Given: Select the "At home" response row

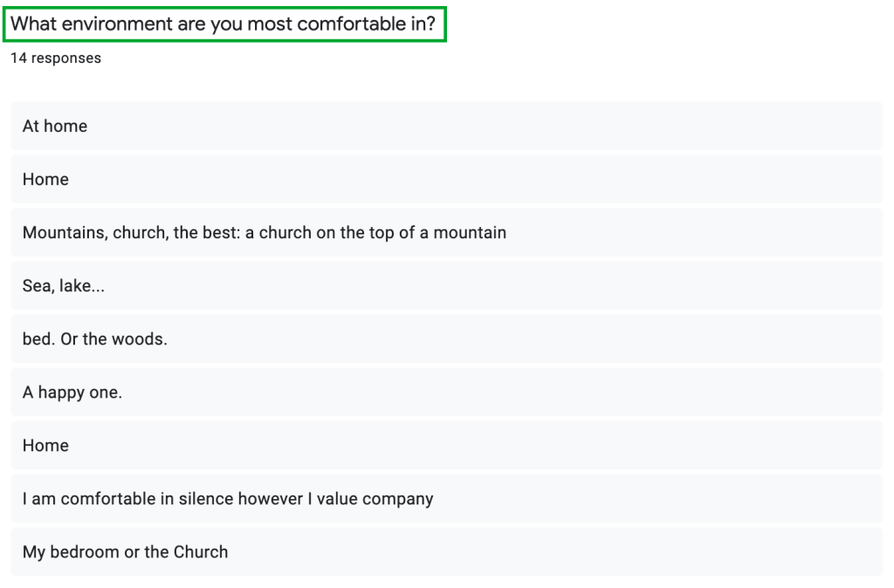Looking at the screenshot, I should tap(446, 126).
